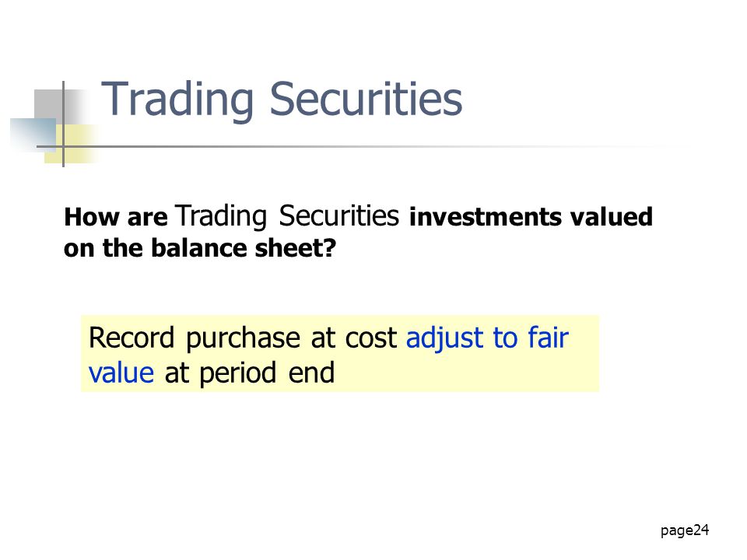The width and height of the screenshot is (747, 560).
Task: Click the yellow highlighted answer box
Action: coord(340,354)
